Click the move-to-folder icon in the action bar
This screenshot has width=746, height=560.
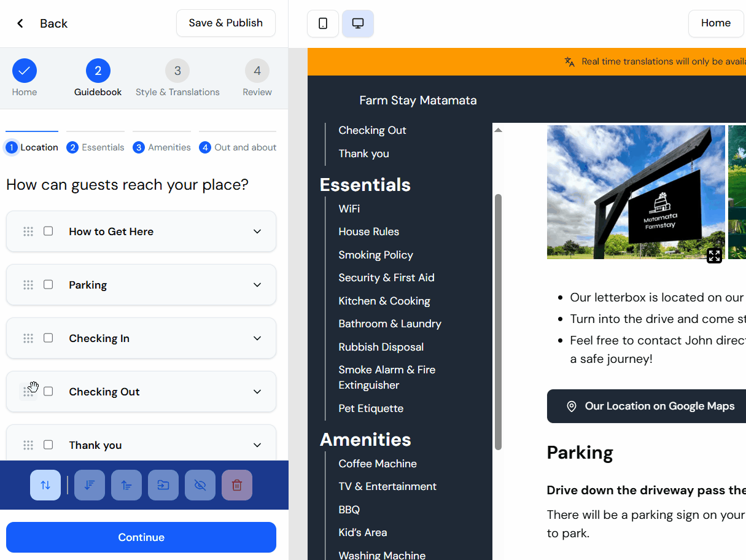[x=163, y=484]
